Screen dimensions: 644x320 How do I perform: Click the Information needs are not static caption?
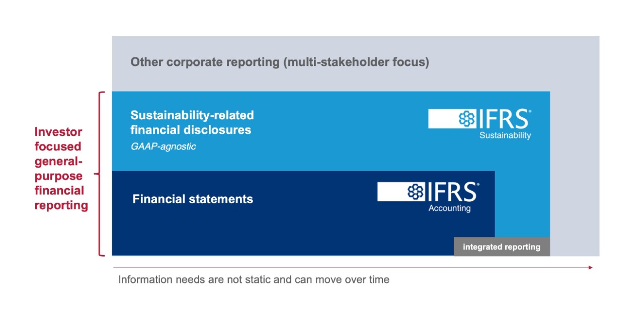254,279
